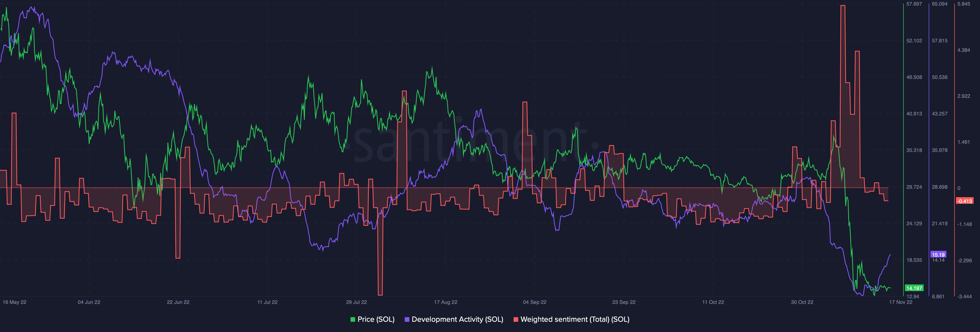Click the 11 Oct 22 date label

(713, 302)
